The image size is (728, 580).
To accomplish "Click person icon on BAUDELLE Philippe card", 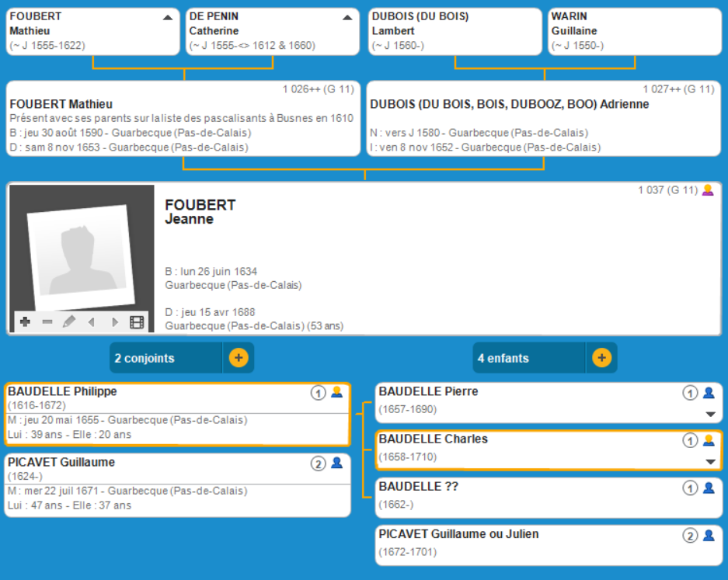I will coord(336,392).
